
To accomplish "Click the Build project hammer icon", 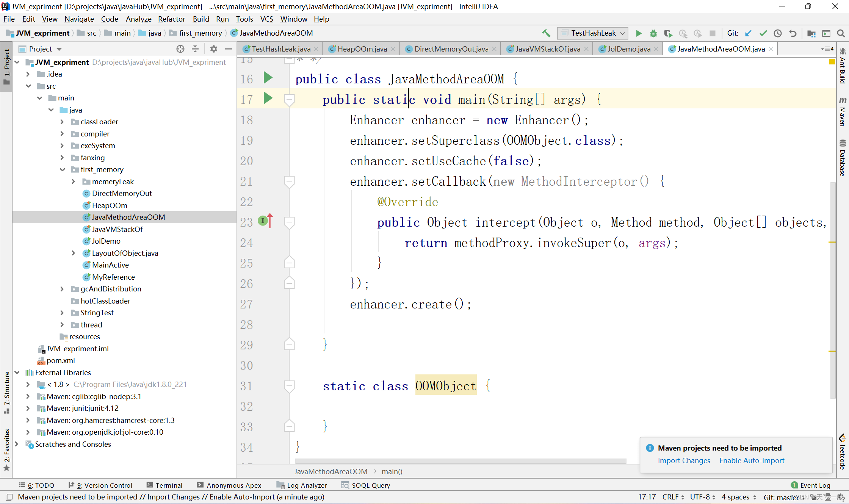I will 546,33.
